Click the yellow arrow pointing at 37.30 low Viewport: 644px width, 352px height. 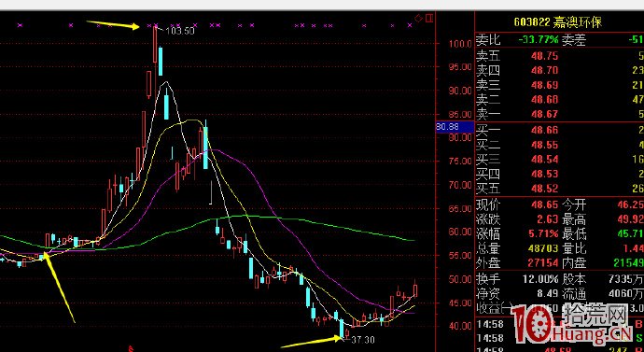click(311, 342)
